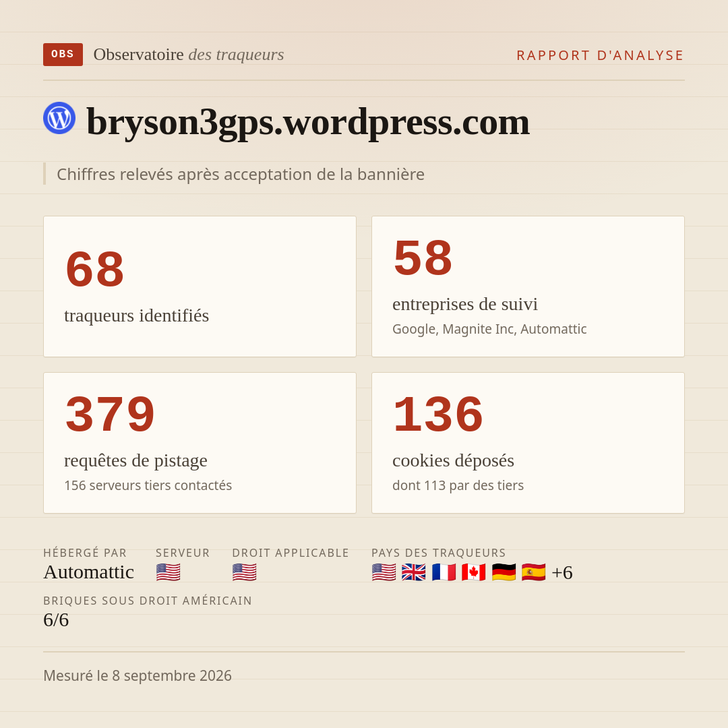Click the 6/6 value
Image resolution: width=728 pixels, height=728 pixels.
pyautogui.click(x=56, y=620)
